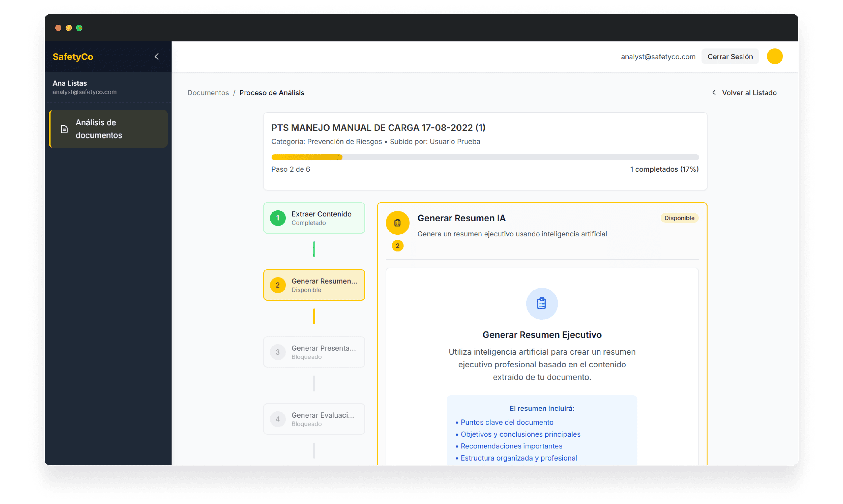Click the small yellow badge numbered 2
This screenshot has height=504, width=843.
[x=397, y=246]
